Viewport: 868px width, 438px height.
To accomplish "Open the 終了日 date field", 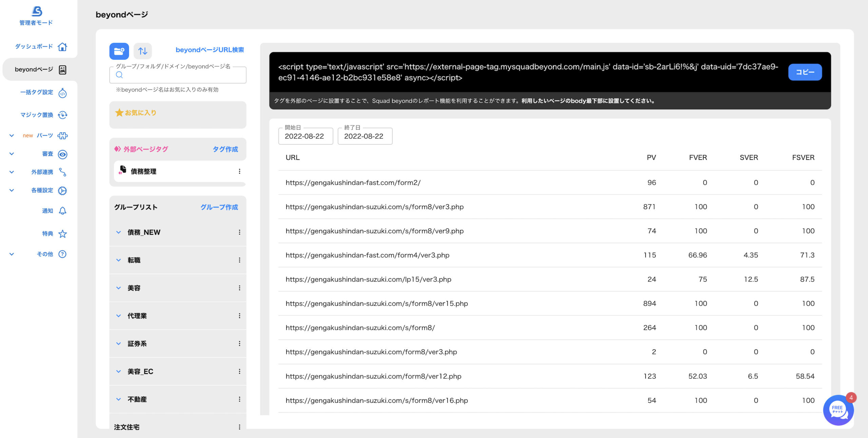I will click(365, 136).
